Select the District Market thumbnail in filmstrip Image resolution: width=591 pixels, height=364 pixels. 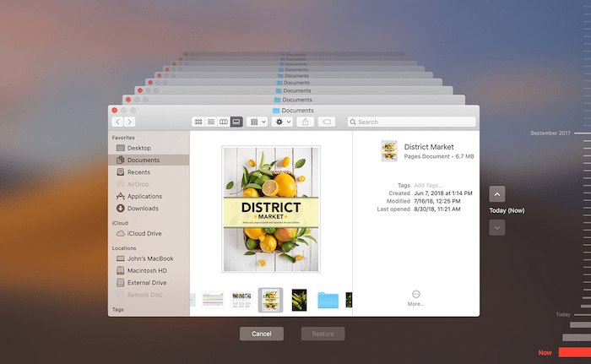pyautogui.click(x=270, y=300)
